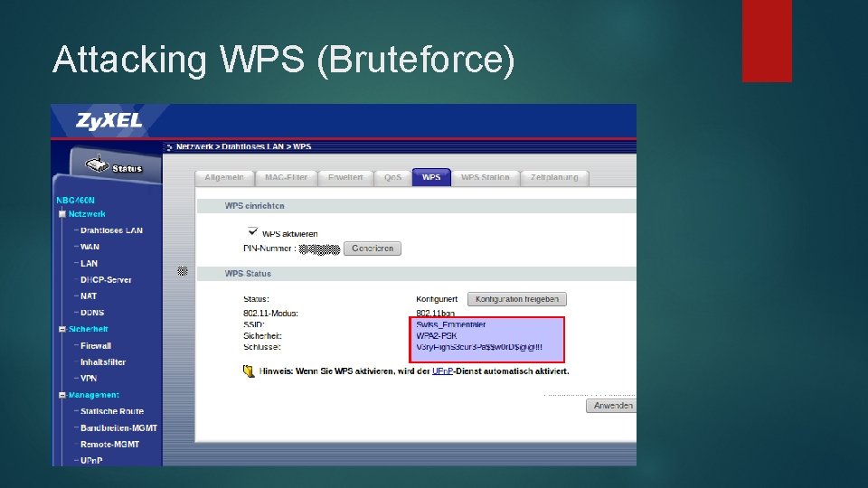The width and height of the screenshot is (868, 488).
Task: Collapse the Netzwerk tree section
Action: click(x=62, y=214)
